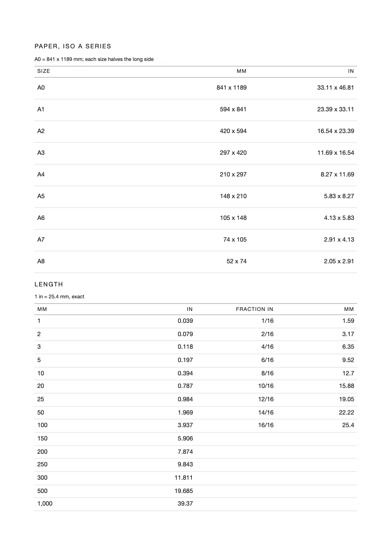Click the 1,000 mm row label

45,503
